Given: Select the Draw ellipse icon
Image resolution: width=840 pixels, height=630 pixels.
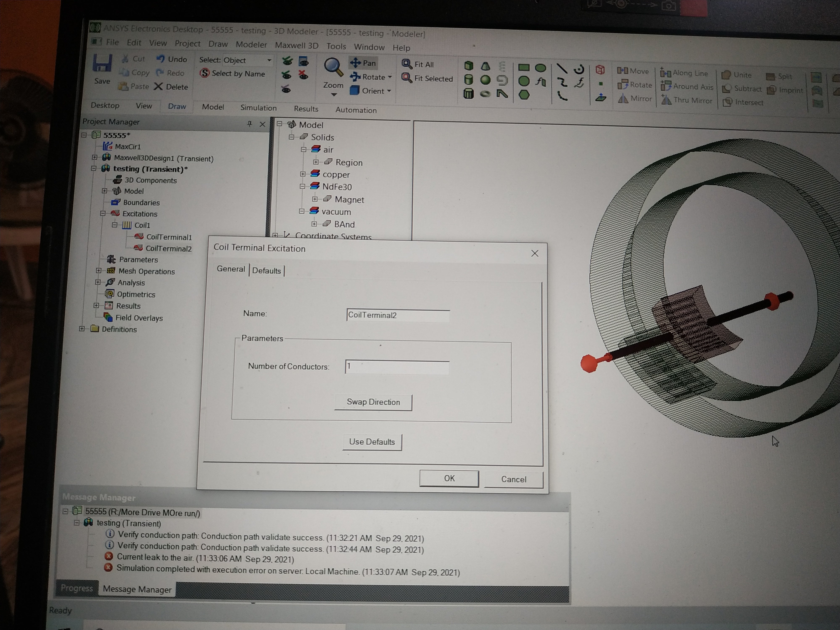Looking at the screenshot, I should pos(540,68).
